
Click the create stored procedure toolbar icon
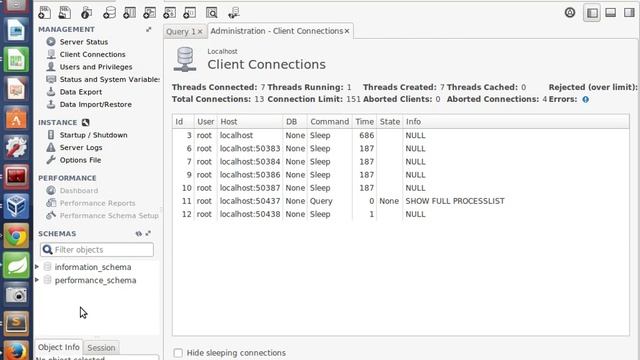pyautogui.click(x=169, y=13)
